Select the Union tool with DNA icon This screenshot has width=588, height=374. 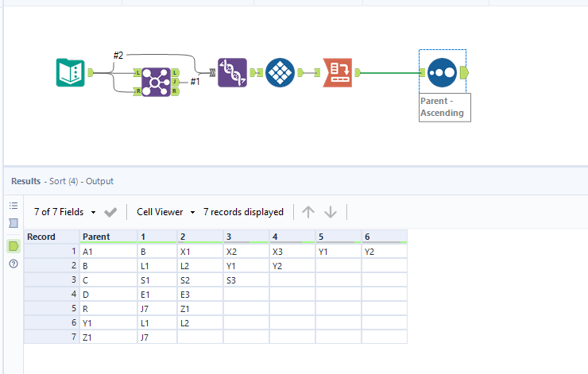point(234,72)
